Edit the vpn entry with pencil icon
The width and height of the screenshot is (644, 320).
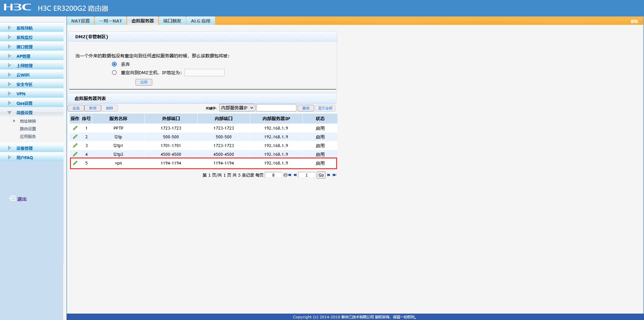tap(75, 163)
